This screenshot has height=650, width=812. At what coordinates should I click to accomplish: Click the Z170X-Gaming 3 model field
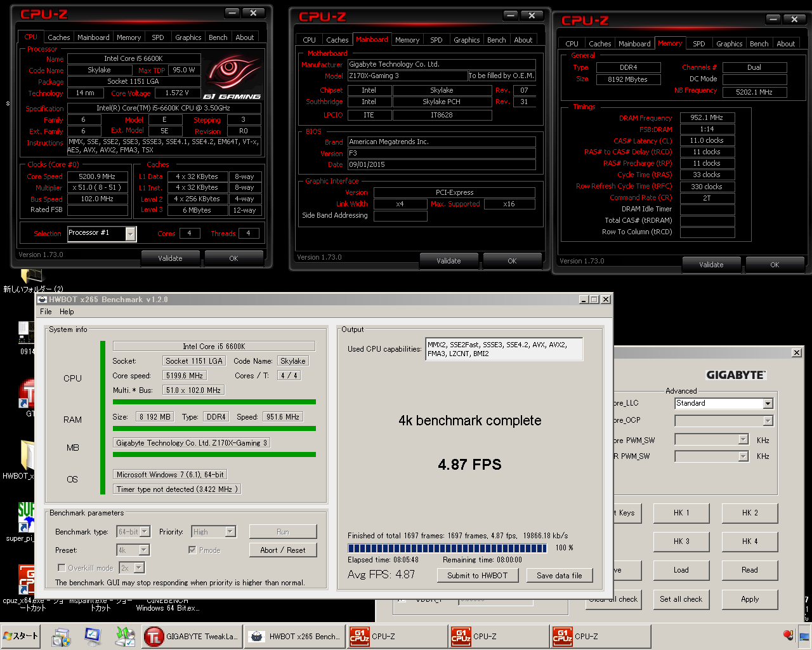click(x=407, y=76)
